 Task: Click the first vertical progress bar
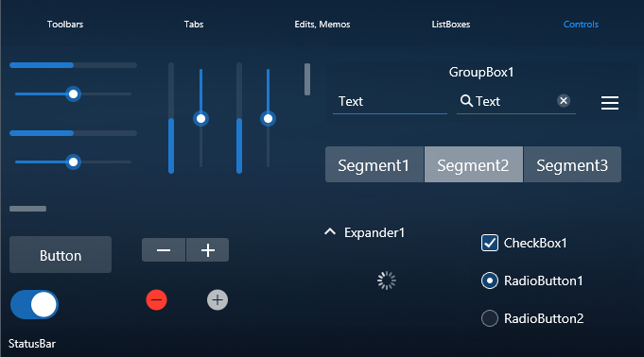point(171,118)
